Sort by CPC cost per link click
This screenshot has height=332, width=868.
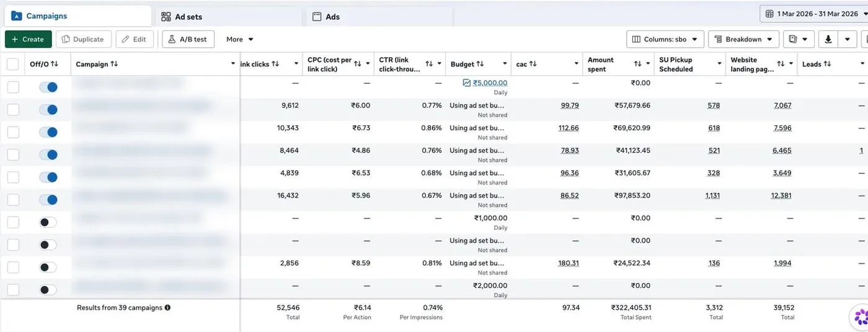tap(357, 64)
